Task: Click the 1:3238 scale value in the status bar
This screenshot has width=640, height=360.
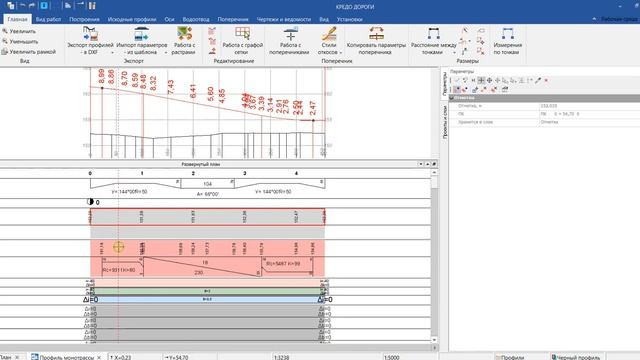Action: click(281, 357)
